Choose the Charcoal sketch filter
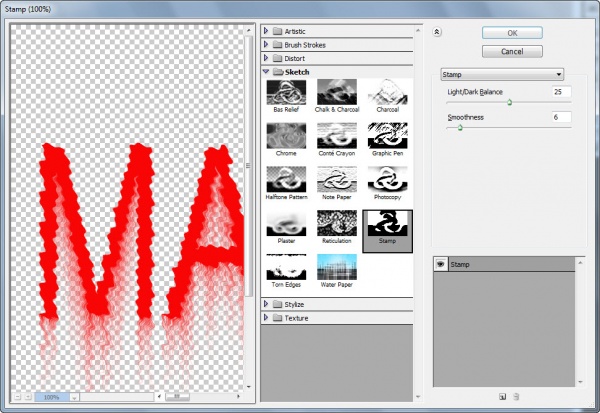 [387, 92]
